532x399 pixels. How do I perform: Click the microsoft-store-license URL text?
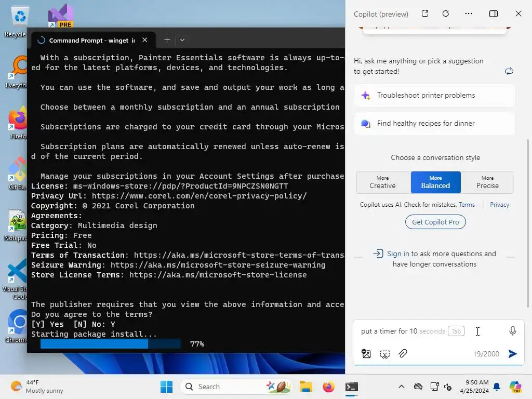(218, 275)
